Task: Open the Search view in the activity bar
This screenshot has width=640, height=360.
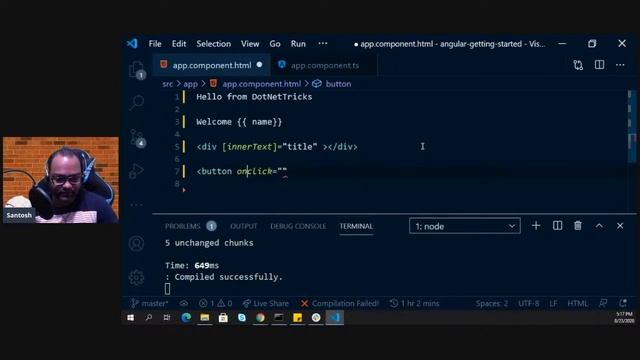Action: click(x=136, y=102)
